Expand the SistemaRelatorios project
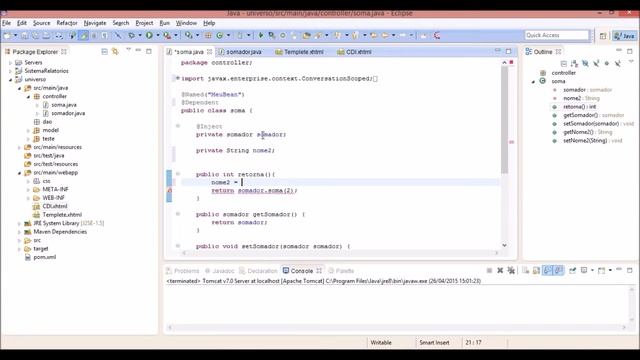 coord(10,71)
